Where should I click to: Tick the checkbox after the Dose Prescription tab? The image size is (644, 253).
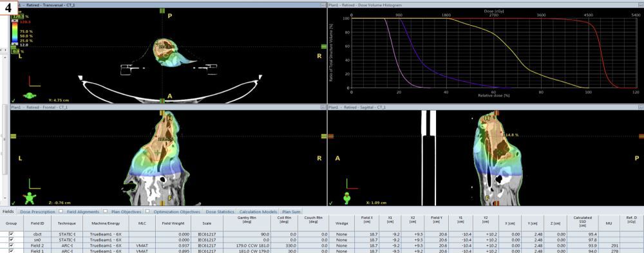pyautogui.click(x=61, y=212)
